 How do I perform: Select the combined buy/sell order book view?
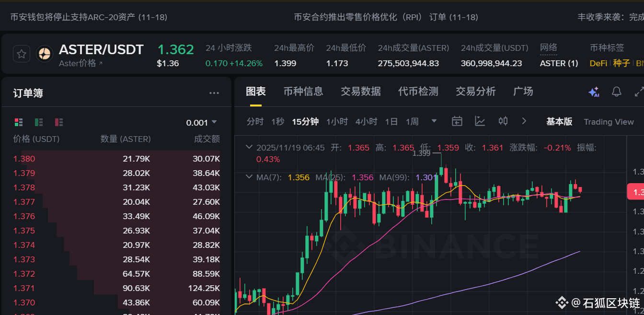(x=18, y=122)
